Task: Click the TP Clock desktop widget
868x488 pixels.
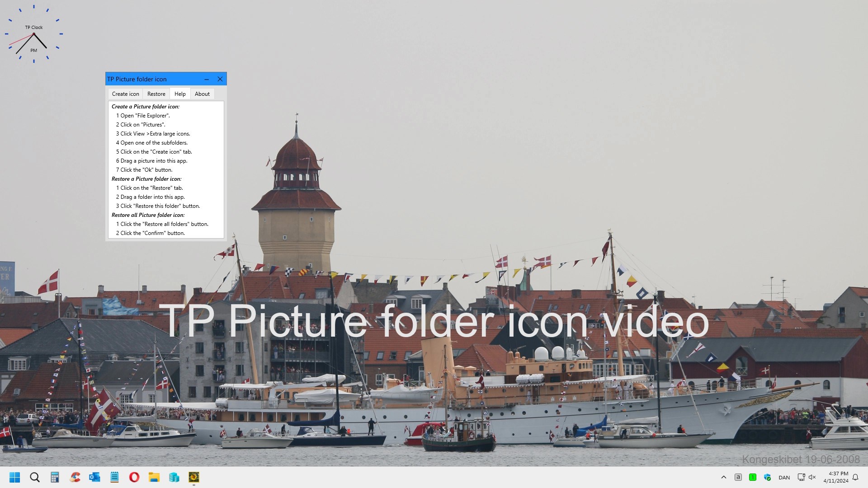Action: (34, 34)
